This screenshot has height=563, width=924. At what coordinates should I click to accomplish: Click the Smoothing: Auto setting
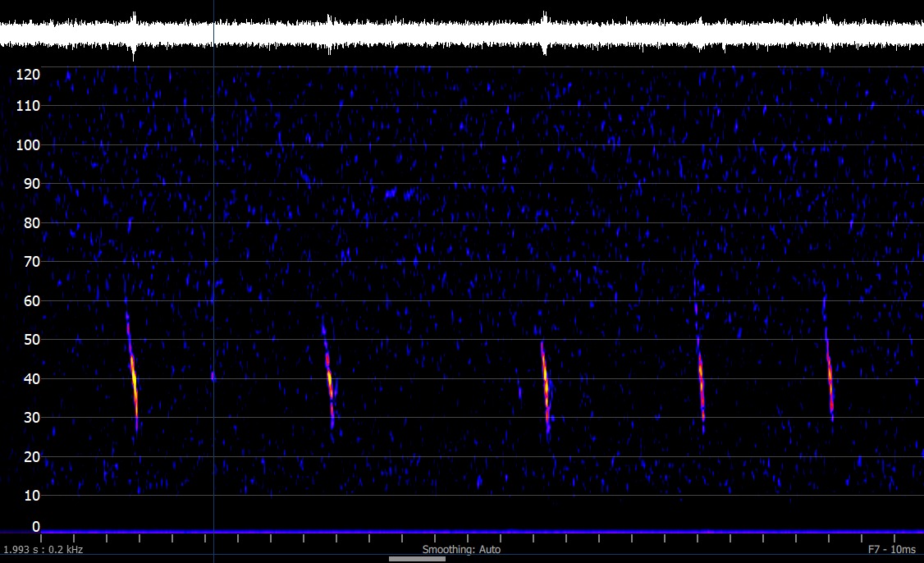point(461,549)
